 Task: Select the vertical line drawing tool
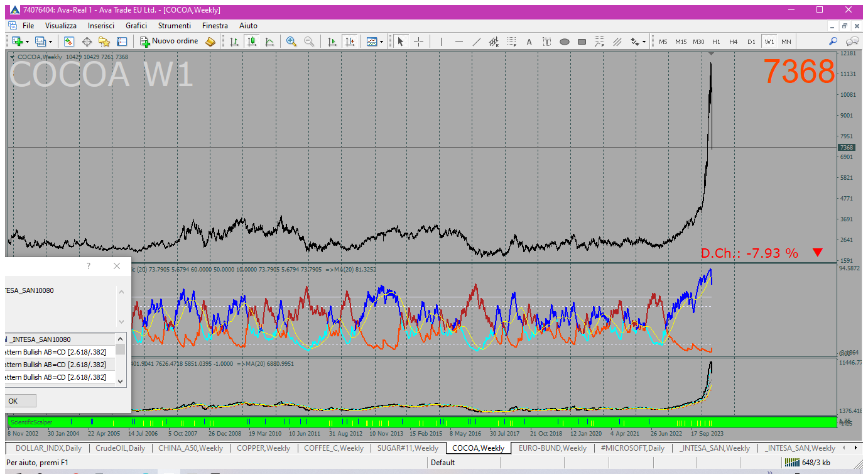pos(442,41)
